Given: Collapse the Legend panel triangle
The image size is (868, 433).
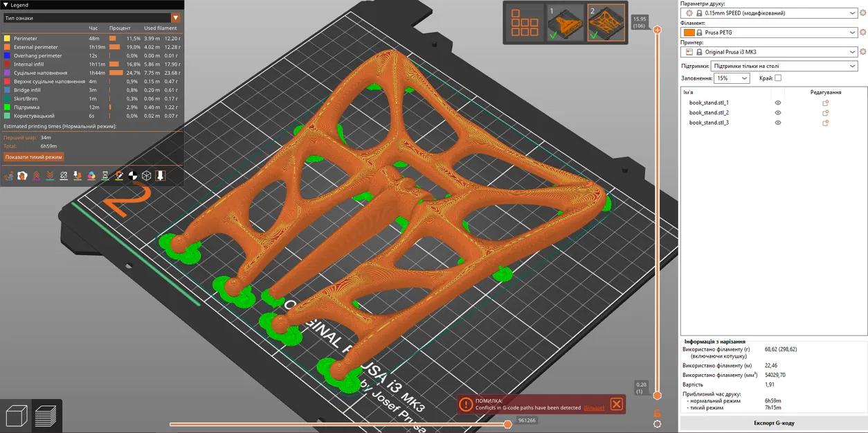Looking at the screenshot, I should point(6,5).
